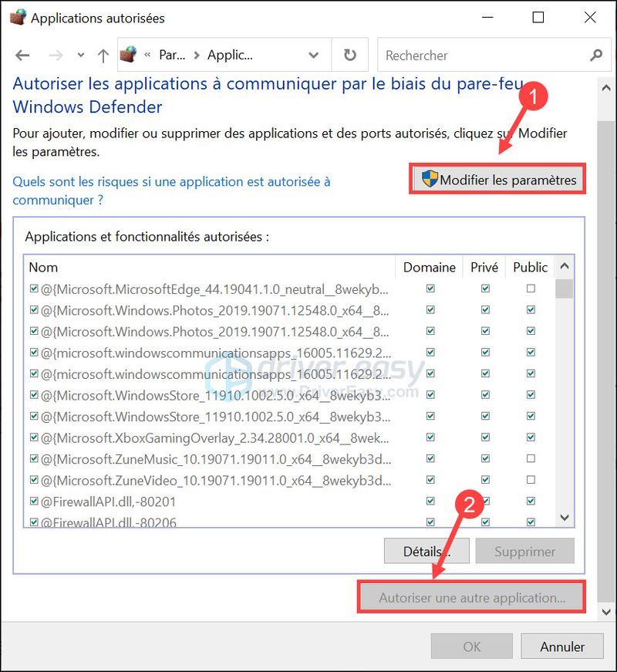Toggle Domaine checkbox for XboxGamingOverlay
This screenshot has height=672, width=617.
pos(430,437)
